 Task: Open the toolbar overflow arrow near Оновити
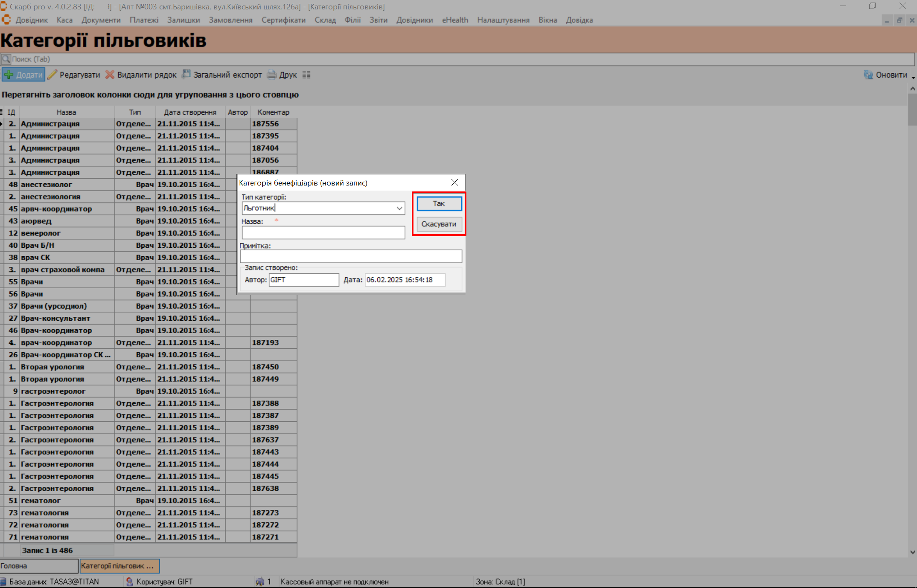pos(913,77)
